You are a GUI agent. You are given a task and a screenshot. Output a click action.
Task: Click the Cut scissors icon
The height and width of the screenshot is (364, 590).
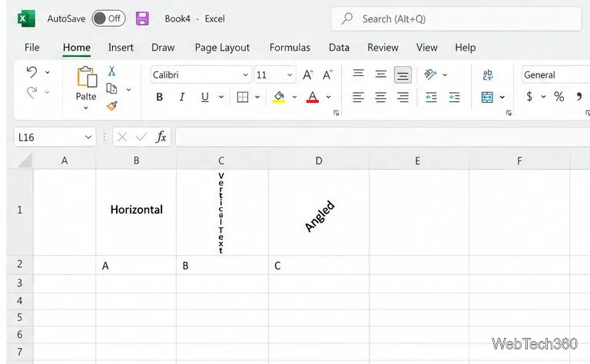click(111, 71)
